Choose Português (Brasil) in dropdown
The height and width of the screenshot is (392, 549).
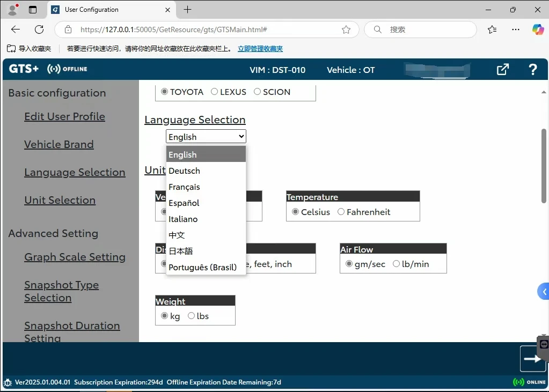(202, 267)
